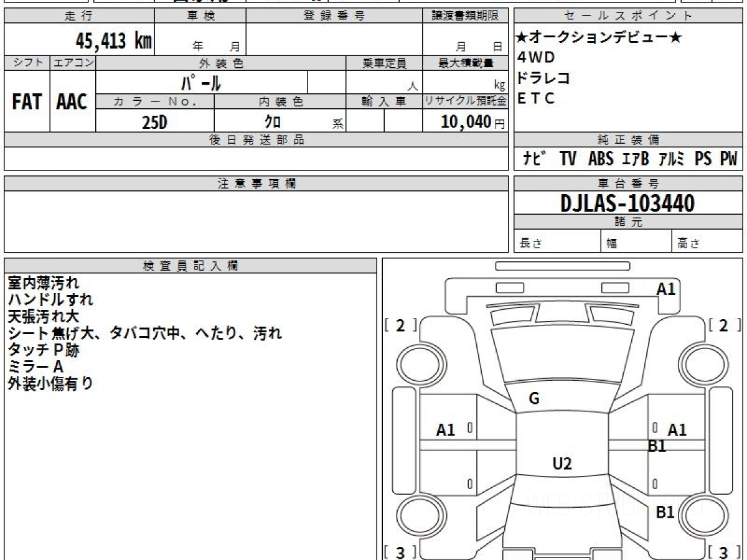Click the シフト header cell
The image size is (747, 560).
pyautogui.click(x=27, y=63)
